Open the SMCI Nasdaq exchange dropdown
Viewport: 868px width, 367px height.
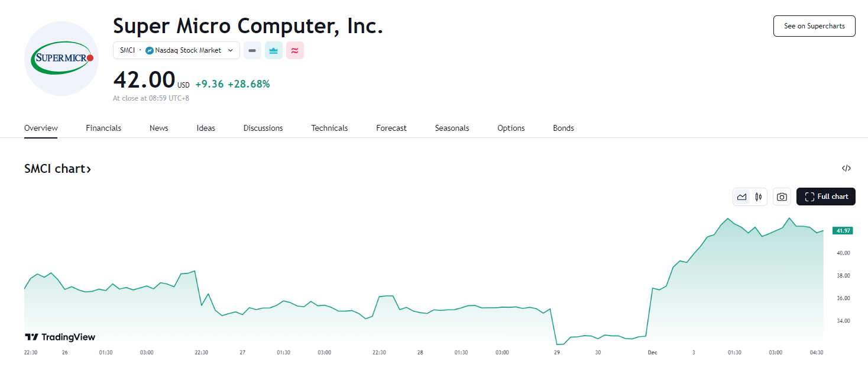click(x=176, y=51)
